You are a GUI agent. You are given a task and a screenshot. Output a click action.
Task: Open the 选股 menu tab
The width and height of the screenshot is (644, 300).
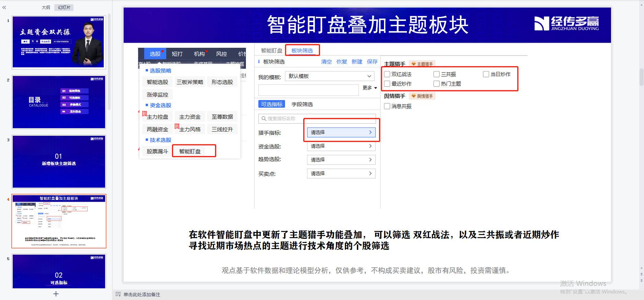click(155, 54)
